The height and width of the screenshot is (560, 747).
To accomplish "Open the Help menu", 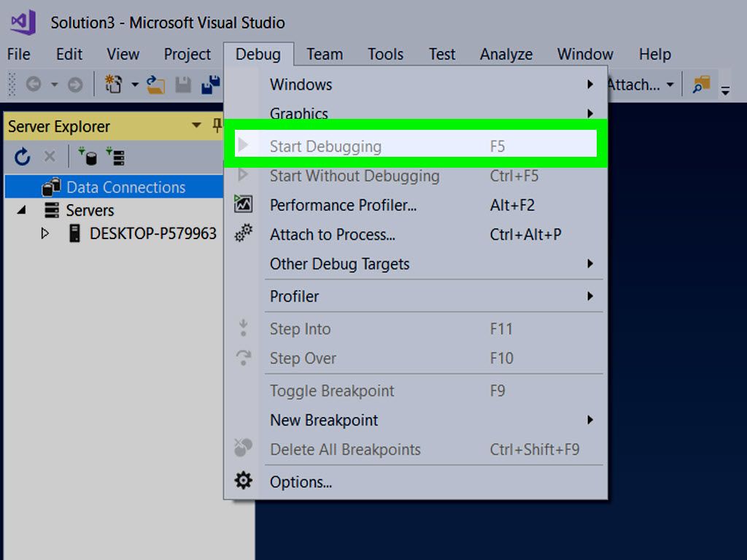I will (655, 54).
